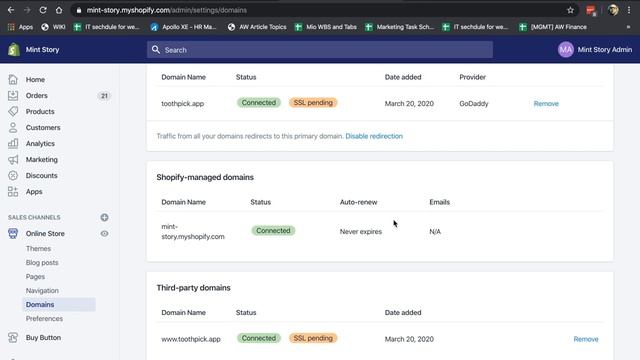The width and height of the screenshot is (640, 360).
Task: Open Discounts in the sidebar
Action: pos(42,176)
